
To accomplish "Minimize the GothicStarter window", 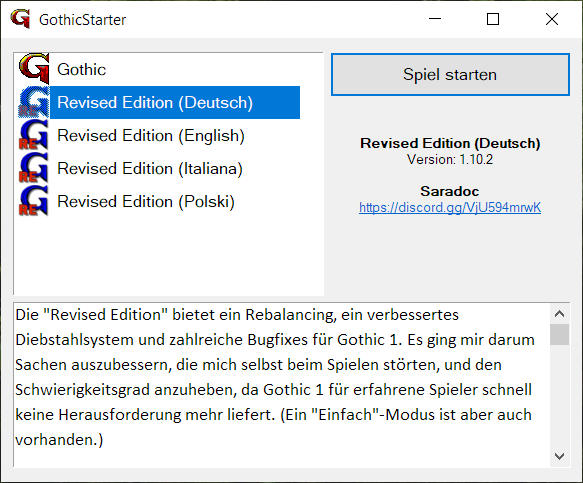I will click(x=435, y=19).
